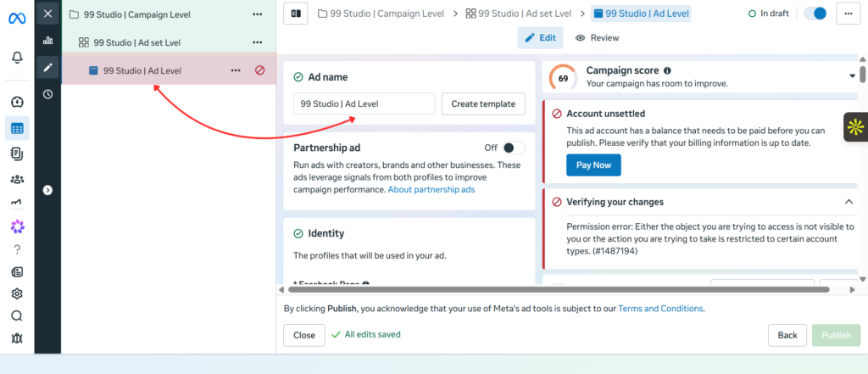Open the Campaigns table icon in sidebar
The height and width of the screenshot is (374, 868).
coord(17,129)
